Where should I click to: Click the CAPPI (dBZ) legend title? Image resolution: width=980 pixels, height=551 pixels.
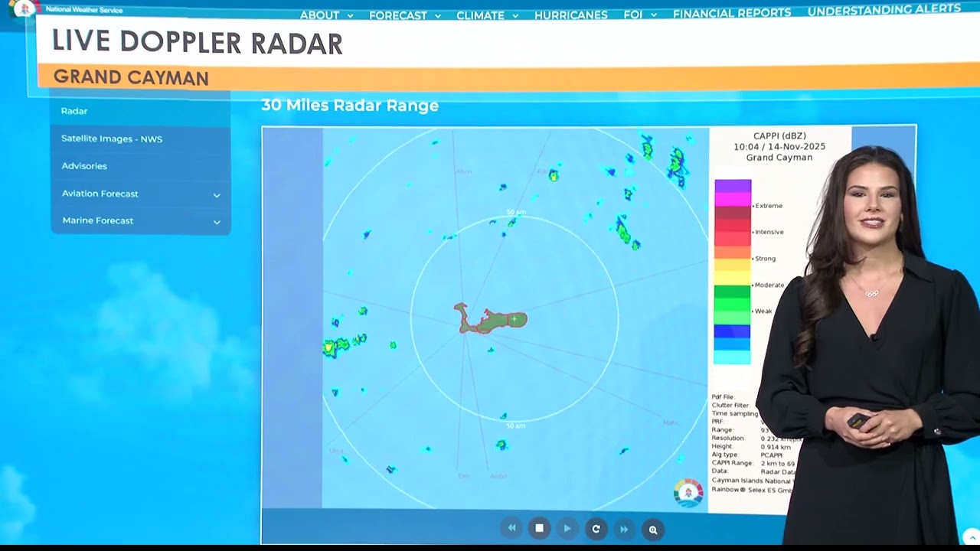779,136
